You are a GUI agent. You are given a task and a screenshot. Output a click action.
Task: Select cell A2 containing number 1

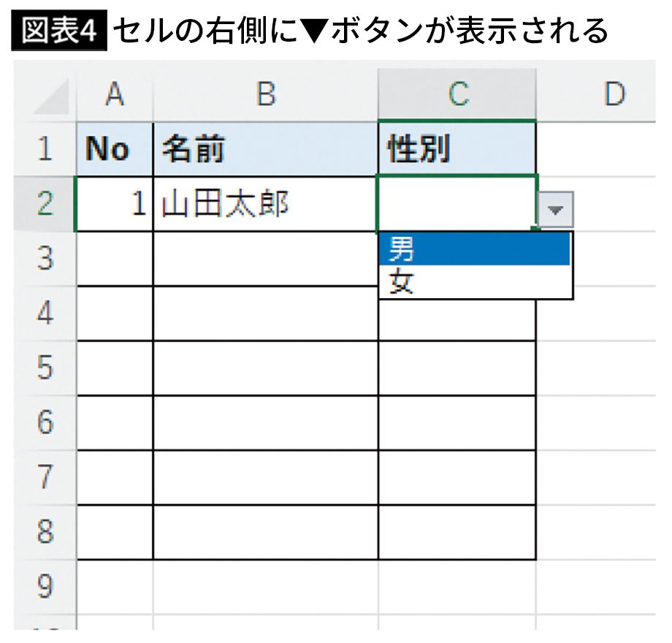point(115,204)
